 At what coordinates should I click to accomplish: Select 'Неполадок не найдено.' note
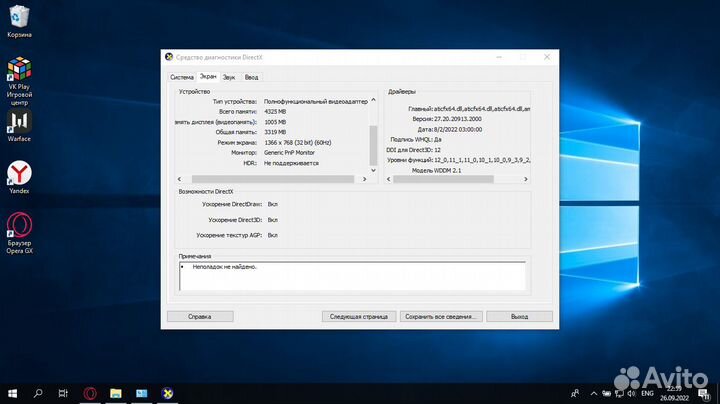pyautogui.click(x=225, y=267)
